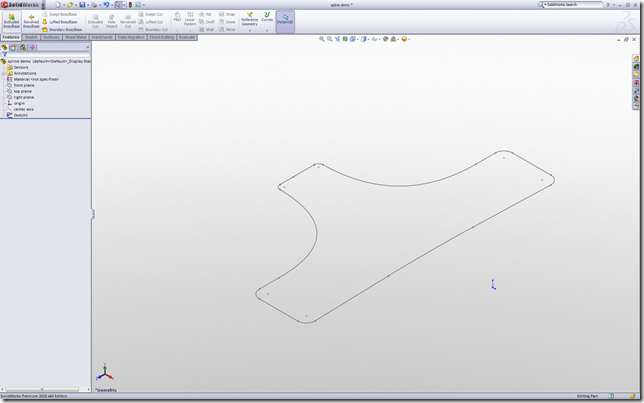Open the Hole Wizard
Screen dimensions: 644x403
click(111, 21)
